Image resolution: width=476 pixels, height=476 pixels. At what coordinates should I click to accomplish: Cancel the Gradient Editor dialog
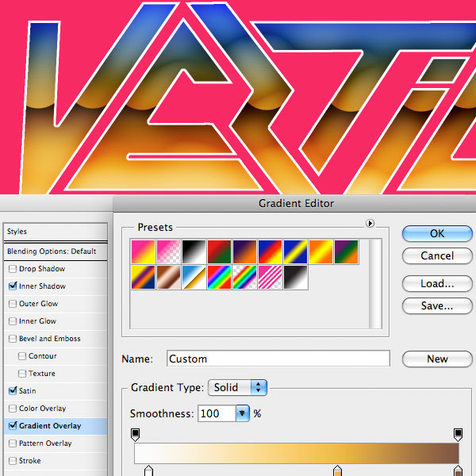pyautogui.click(x=437, y=255)
